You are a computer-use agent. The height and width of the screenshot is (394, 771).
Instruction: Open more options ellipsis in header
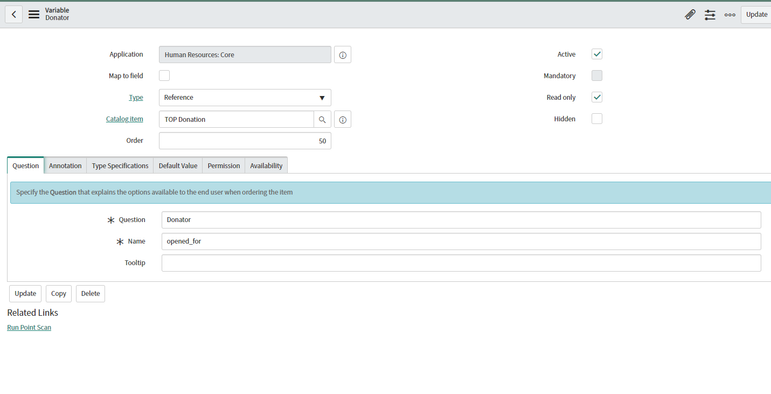[x=730, y=15]
